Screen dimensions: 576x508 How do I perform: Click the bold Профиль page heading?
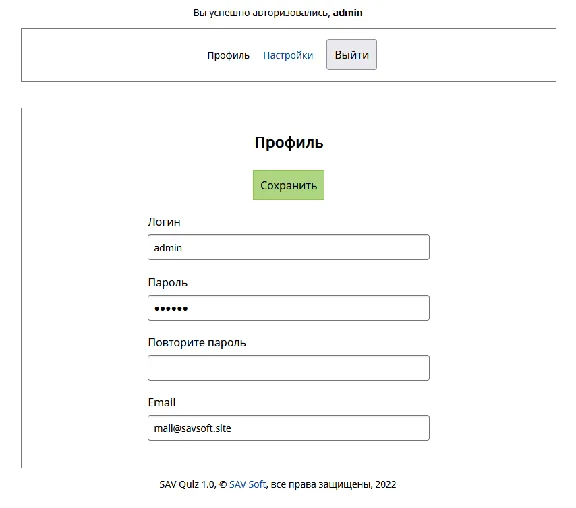coord(289,143)
